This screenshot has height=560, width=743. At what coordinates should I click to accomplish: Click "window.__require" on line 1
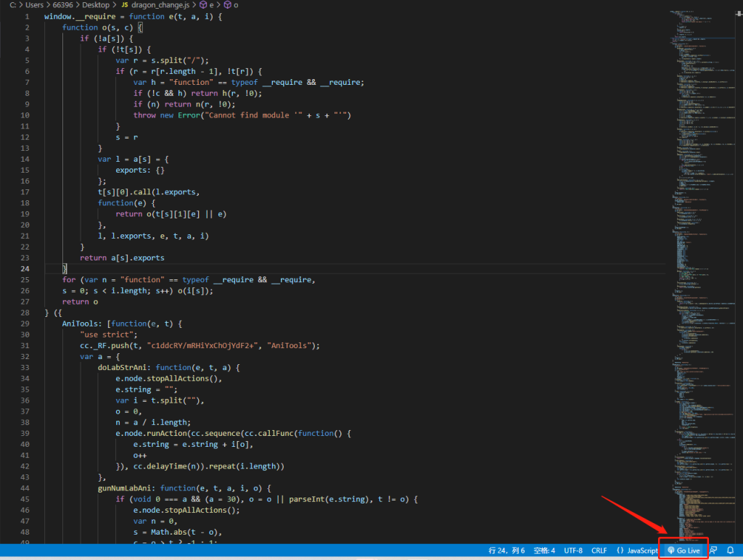80,17
